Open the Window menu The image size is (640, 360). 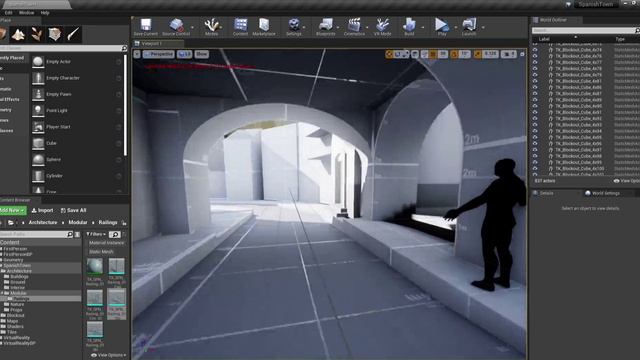[x=27, y=13]
